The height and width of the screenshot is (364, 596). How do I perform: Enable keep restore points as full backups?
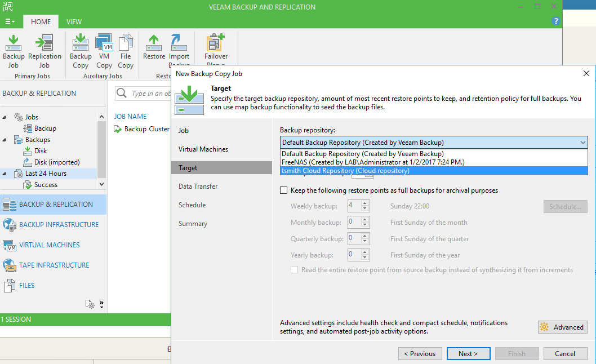[284, 190]
